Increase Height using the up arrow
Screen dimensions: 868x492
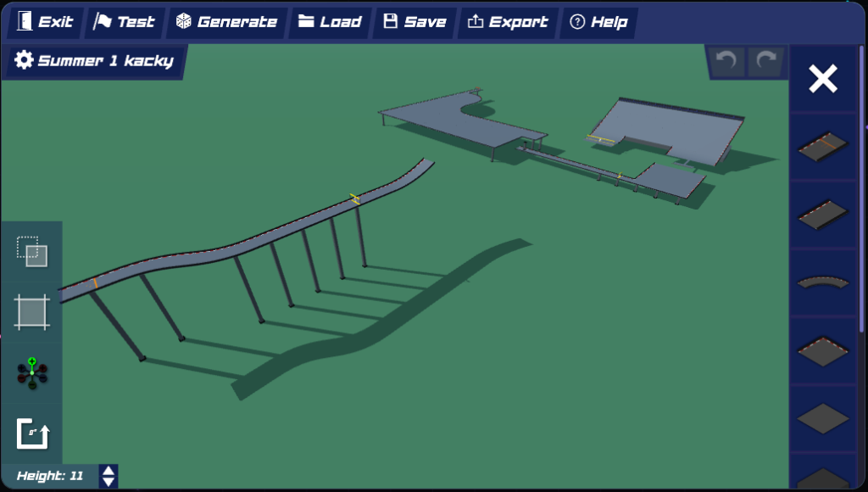pos(108,470)
